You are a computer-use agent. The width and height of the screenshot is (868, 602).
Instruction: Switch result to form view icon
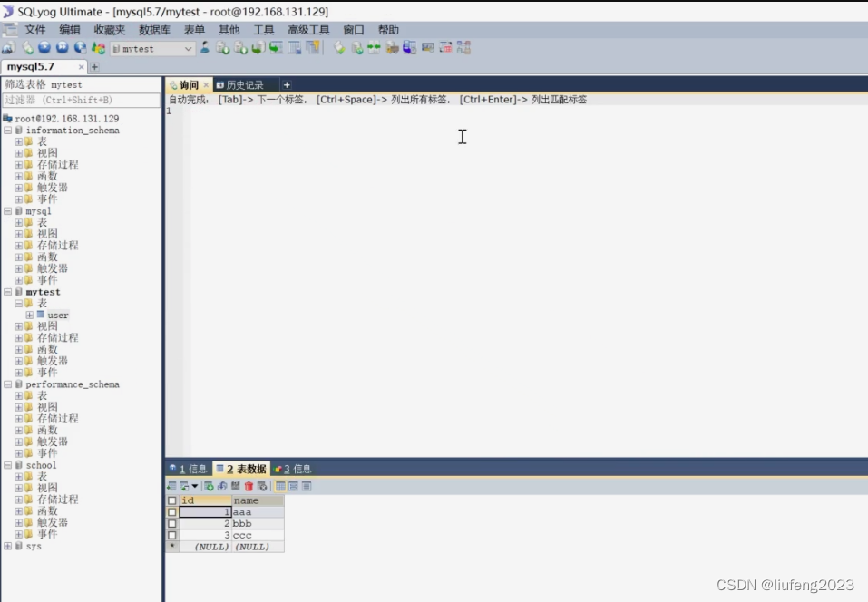[x=293, y=486]
